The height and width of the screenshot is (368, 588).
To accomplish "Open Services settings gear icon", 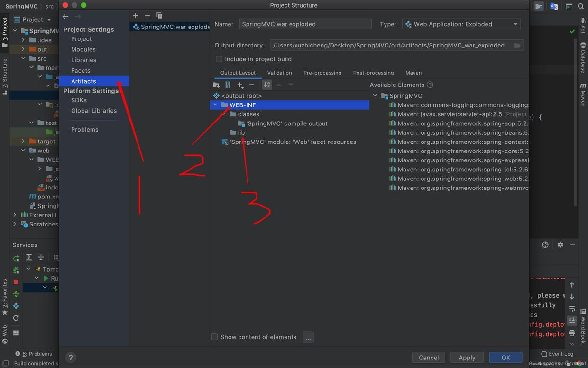I will coord(560,245).
